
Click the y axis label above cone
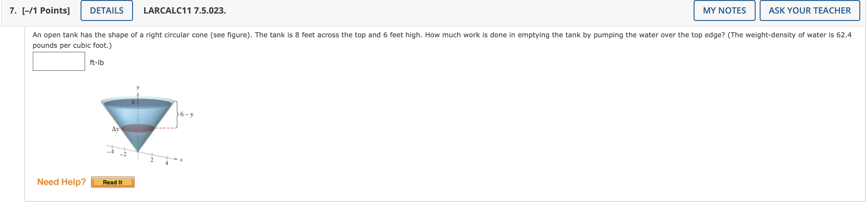click(x=138, y=87)
